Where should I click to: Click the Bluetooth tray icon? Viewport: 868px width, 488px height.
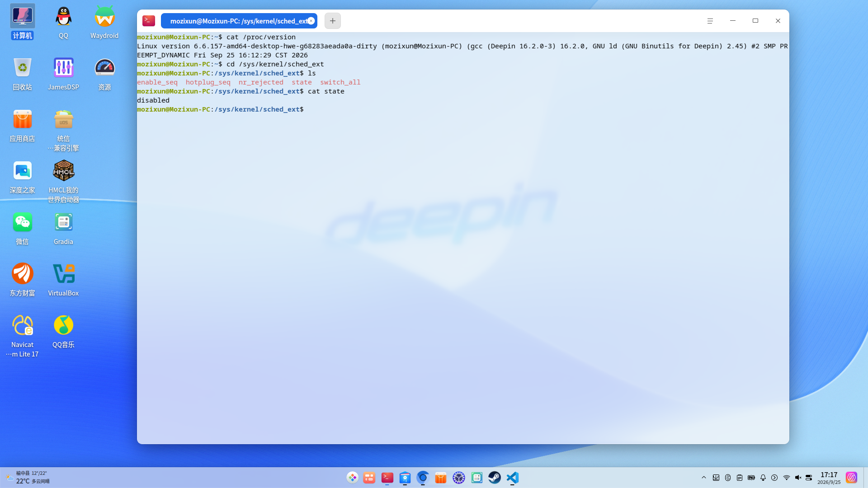click(728, 478)
